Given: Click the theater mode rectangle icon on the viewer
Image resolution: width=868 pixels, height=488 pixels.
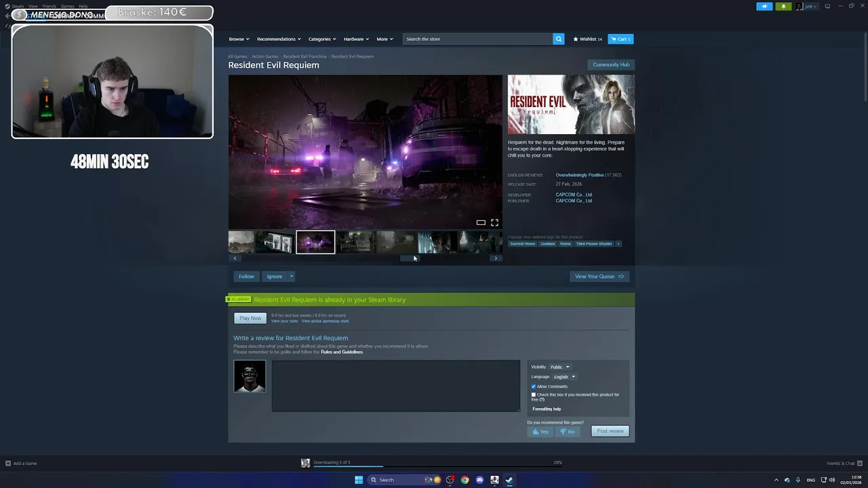Looking at the screenshot, I should pos(481,222).
